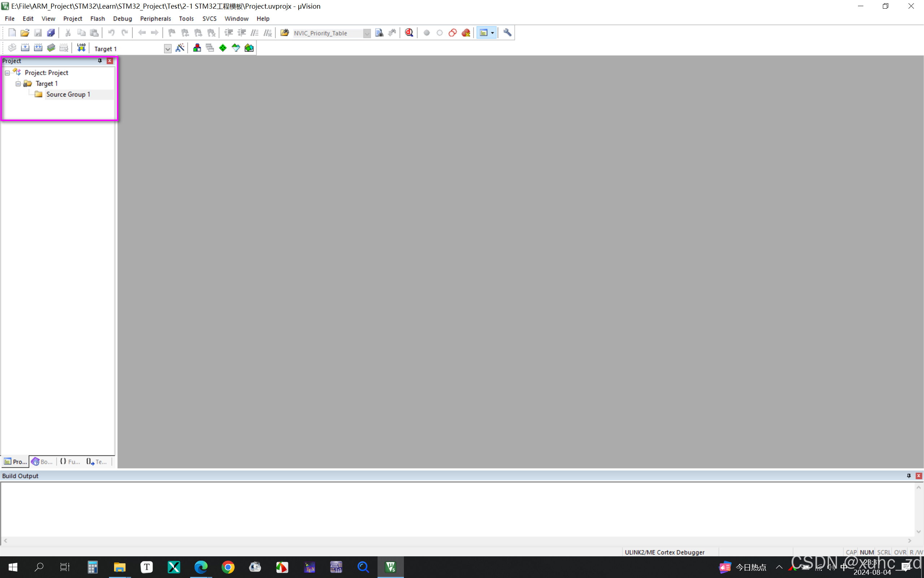Rebuild all target files
This screenshot has width=924, height=578.
click(38, 48)
